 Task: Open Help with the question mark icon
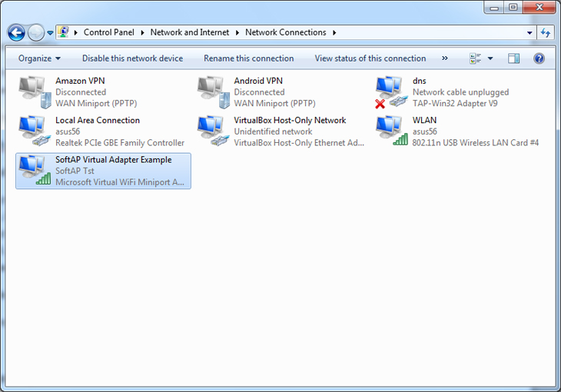click(539, 58)
